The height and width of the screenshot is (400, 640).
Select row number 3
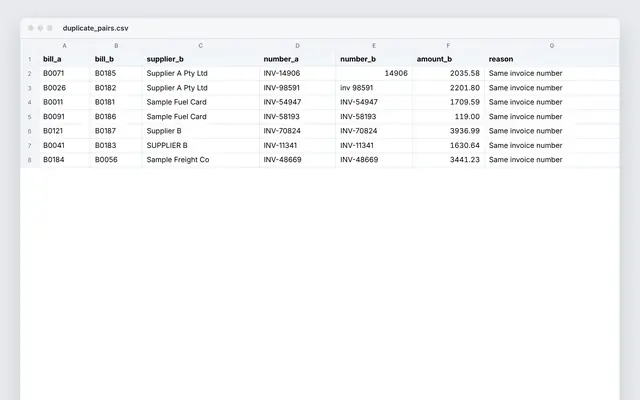pos(29,88)
